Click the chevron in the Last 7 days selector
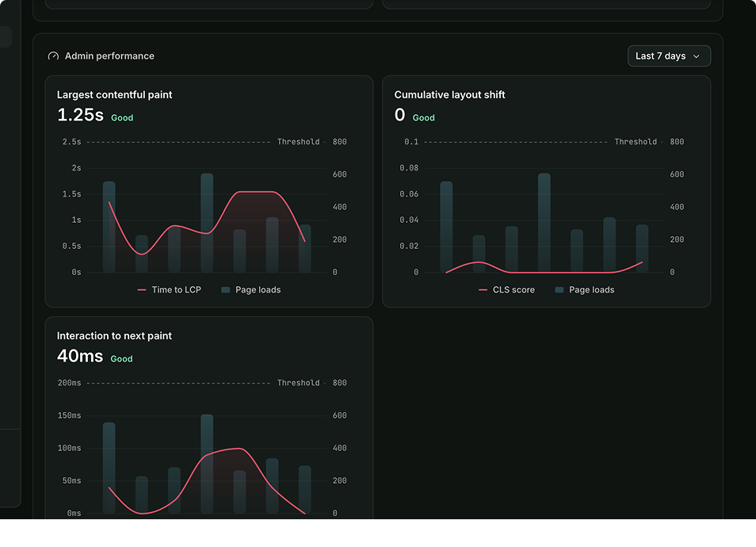Viewport: 756px width, 547px height. click(697, 56)
